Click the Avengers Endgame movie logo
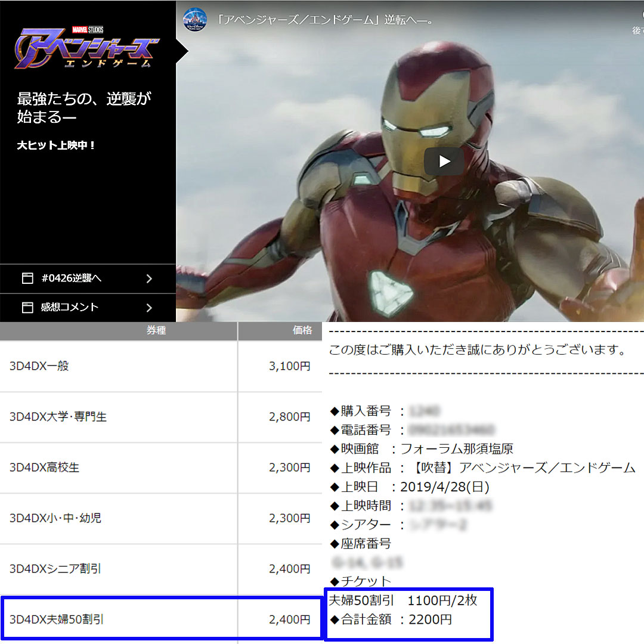The height and width of the screenshot is (644, 644). point(86,48)
